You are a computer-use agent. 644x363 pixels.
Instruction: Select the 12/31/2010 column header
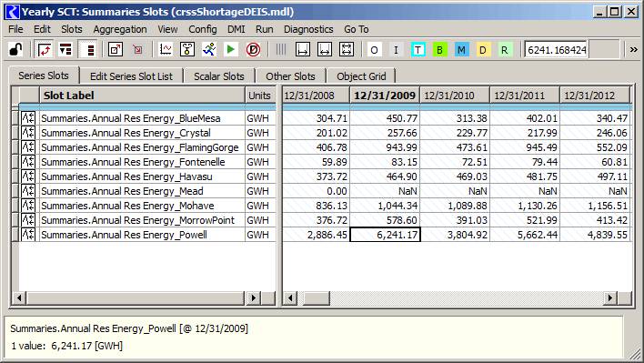pyautogui.click(x=455, y=96)
